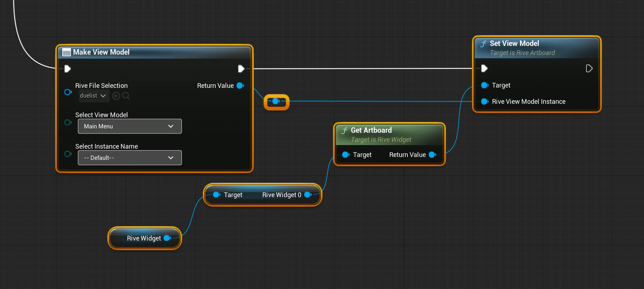The width and height of the screenshot is (644, 289).
Task: Click the reroute node on the blue wire
Action: [276, 102]
